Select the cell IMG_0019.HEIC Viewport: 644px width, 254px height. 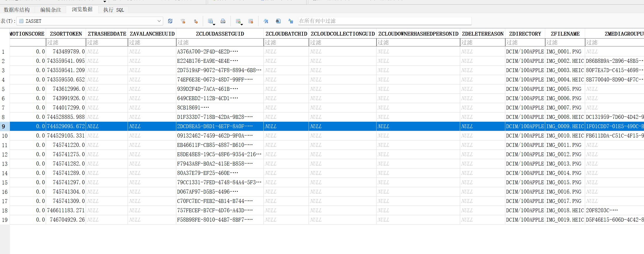tap(565, 220)
